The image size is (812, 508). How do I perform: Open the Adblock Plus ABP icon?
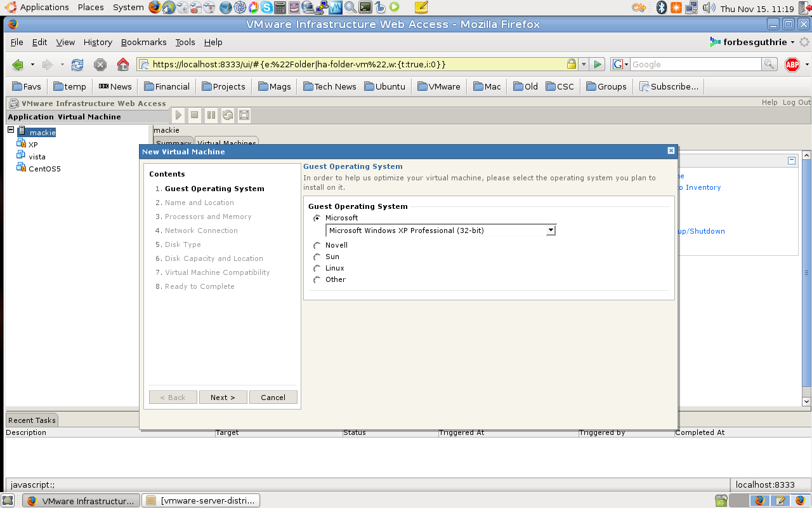point(792,64)
